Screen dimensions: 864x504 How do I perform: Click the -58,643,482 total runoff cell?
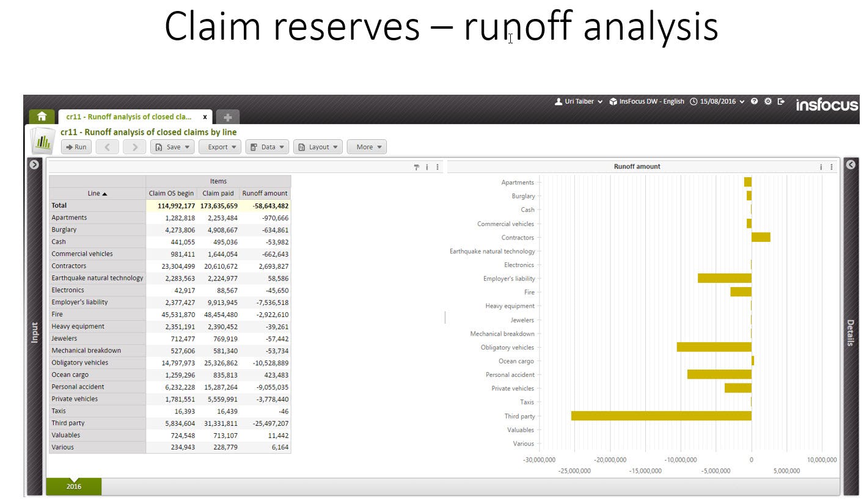click(265, 206)
